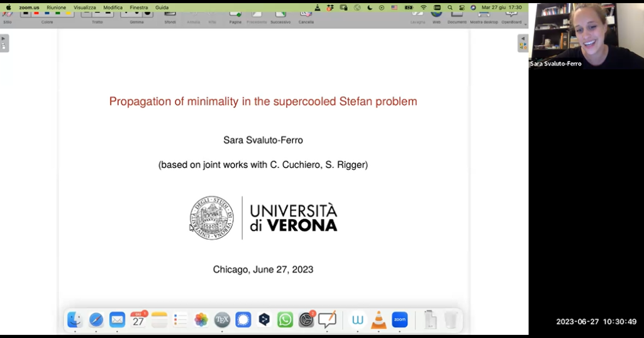This screenshot has height=338, width=644.
Task: Open VLC cone icon in dock
Action: coord(379,320)
